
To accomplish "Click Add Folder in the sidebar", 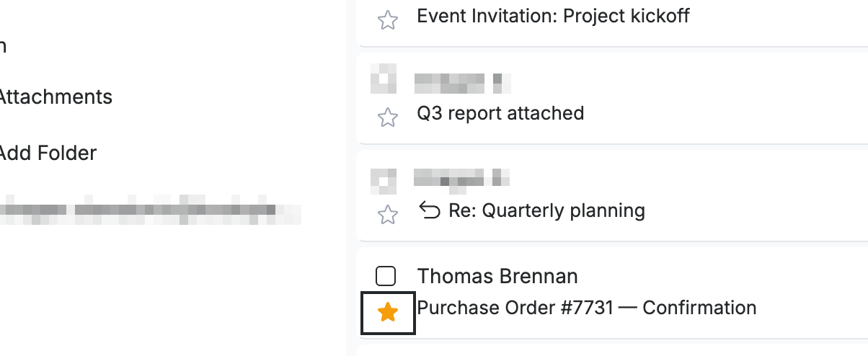I will pos(48,153).
